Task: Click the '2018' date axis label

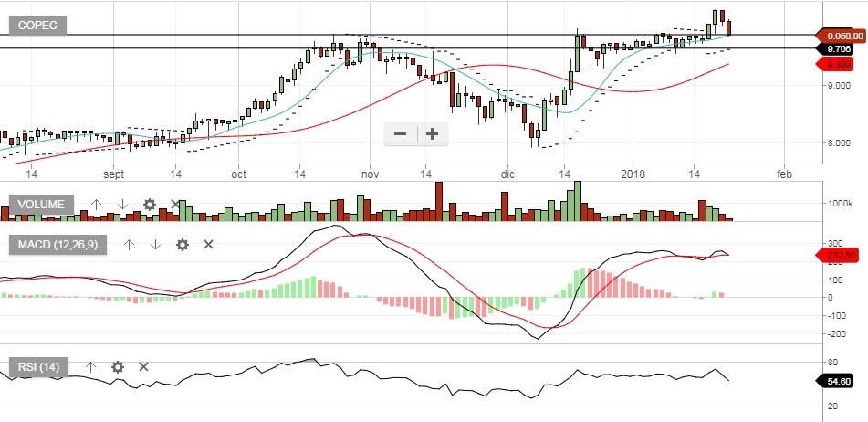Action: click(633, 174)
